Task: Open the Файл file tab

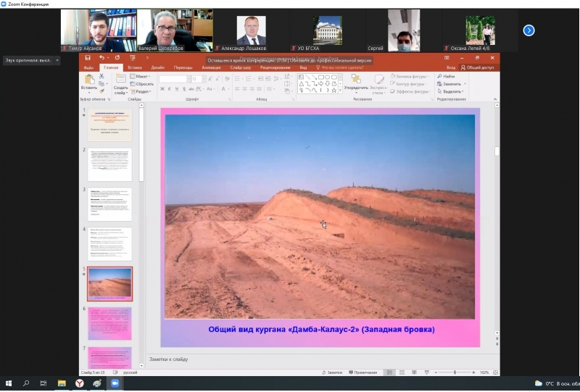Action: point(88,67)
